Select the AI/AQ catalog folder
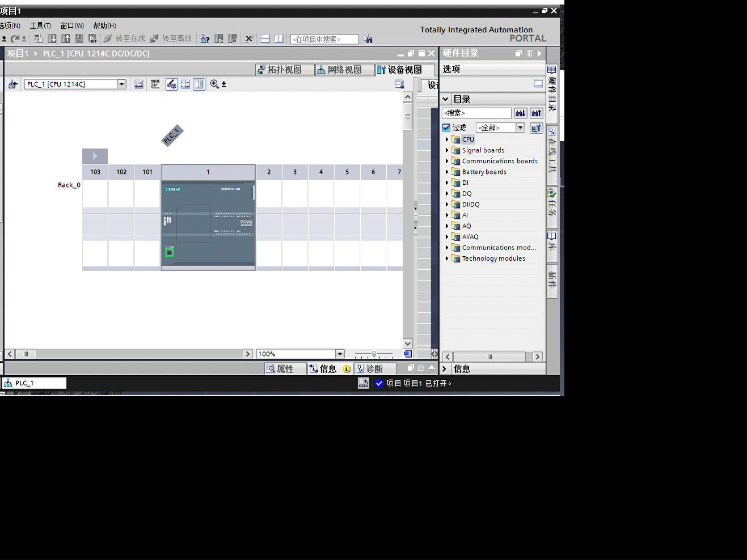Viewport: 747px width, 560px height. tap(470, 237)
